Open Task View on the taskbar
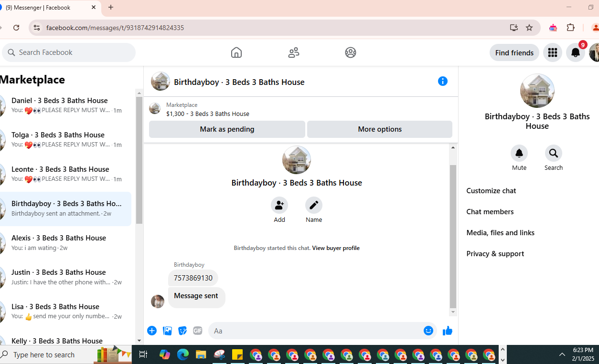599x364 pixels. [143, 354]
